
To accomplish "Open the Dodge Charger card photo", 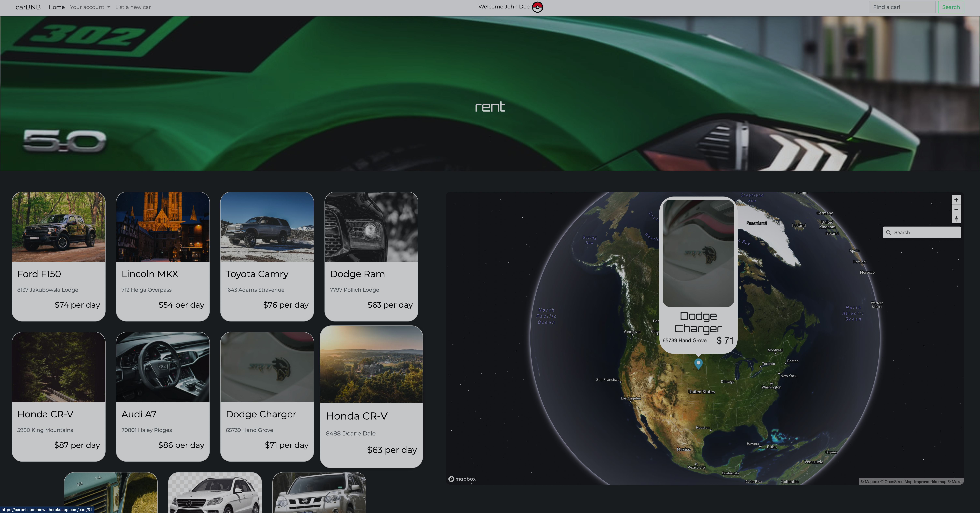I will tap(267, 367).
